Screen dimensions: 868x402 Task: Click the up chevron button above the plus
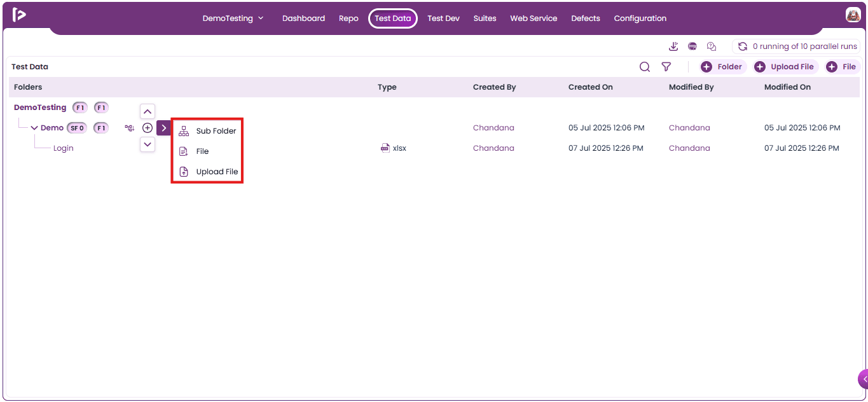pos(148,111)
